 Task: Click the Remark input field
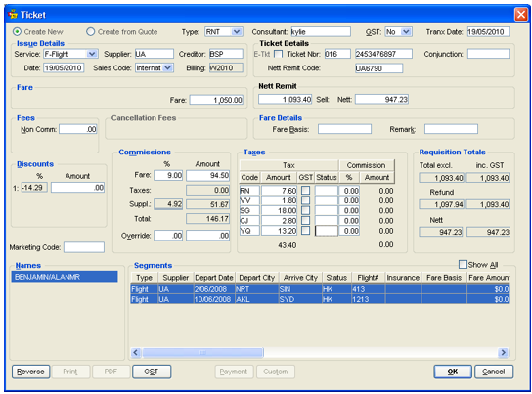[451, 129]
